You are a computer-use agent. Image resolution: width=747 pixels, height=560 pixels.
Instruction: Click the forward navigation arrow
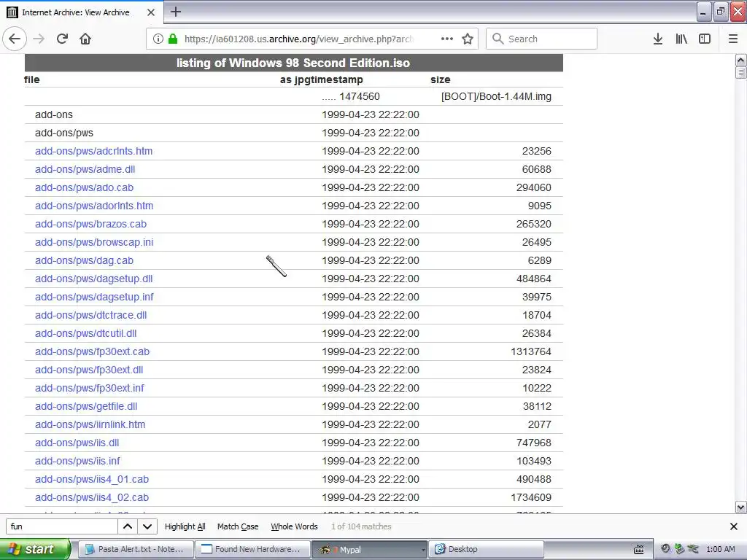(39, 39)
